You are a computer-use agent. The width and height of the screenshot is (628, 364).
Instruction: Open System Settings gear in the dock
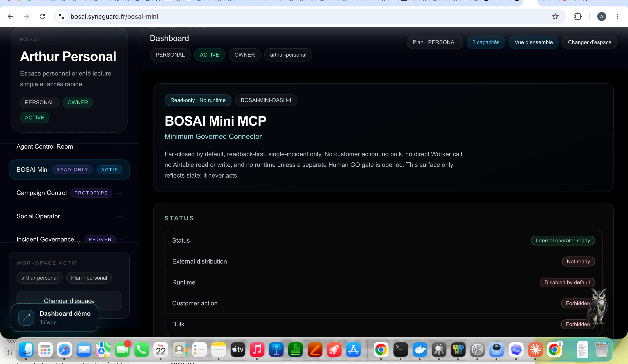(477, 350)
